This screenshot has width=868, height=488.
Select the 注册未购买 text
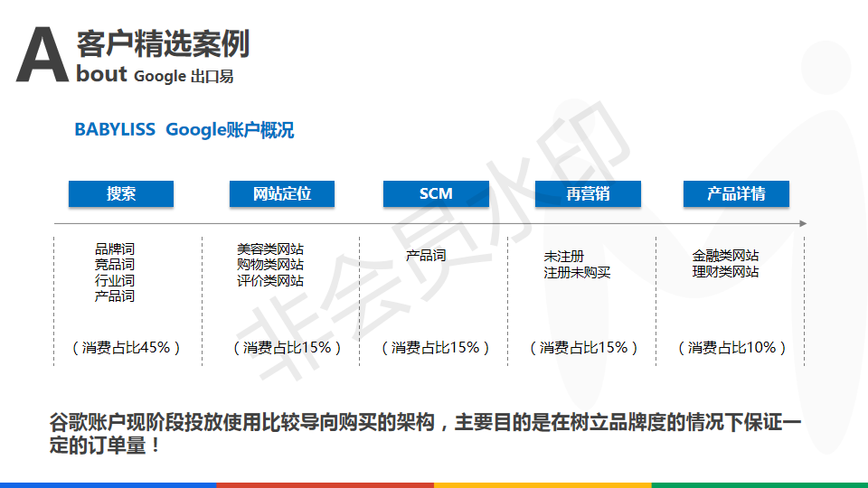pos(577,272)
